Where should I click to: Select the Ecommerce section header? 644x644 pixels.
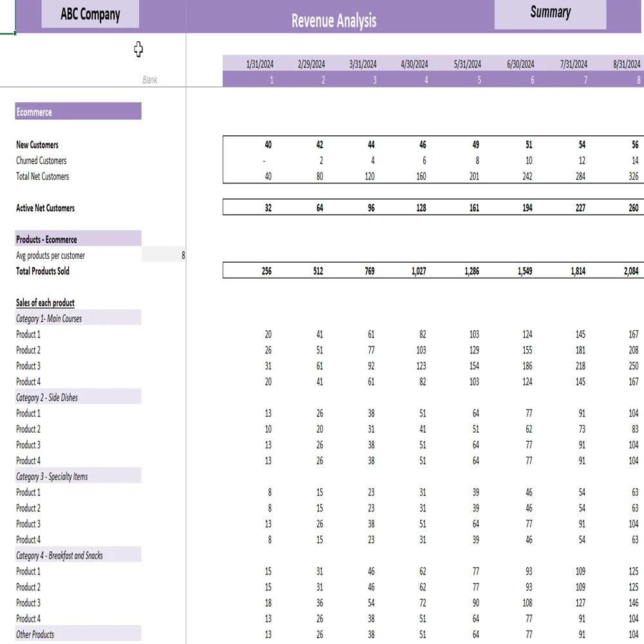click(x=78, y=111)
